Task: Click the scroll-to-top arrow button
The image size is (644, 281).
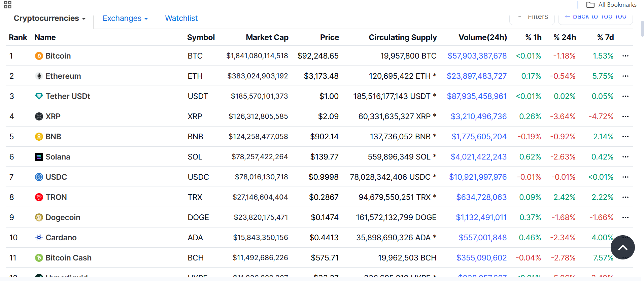Action: (622, 247)
